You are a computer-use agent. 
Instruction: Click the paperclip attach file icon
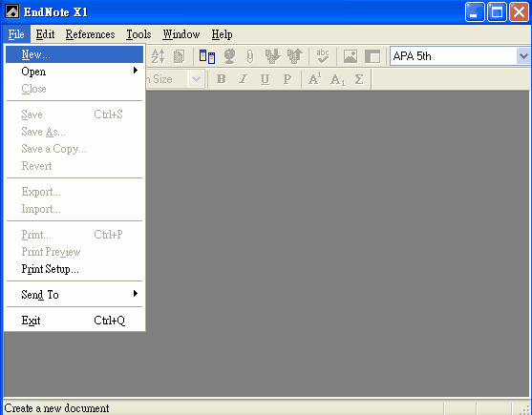click(250, 56)
